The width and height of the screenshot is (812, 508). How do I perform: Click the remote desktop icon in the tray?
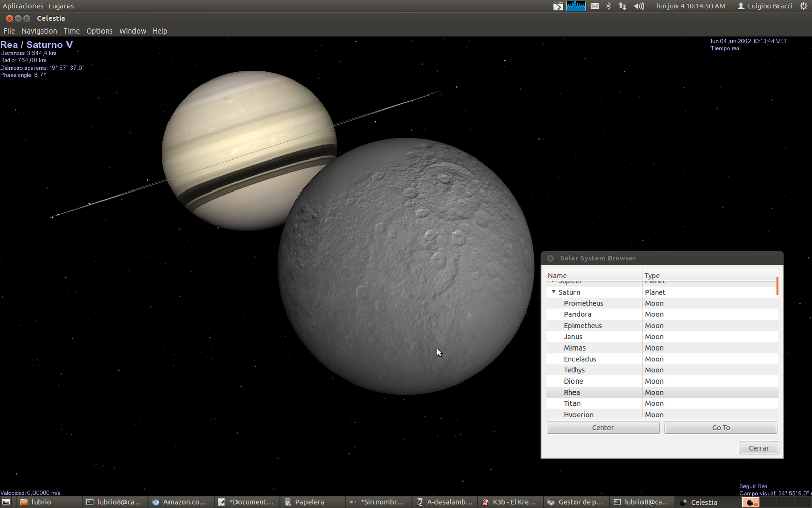coord(557,6)
